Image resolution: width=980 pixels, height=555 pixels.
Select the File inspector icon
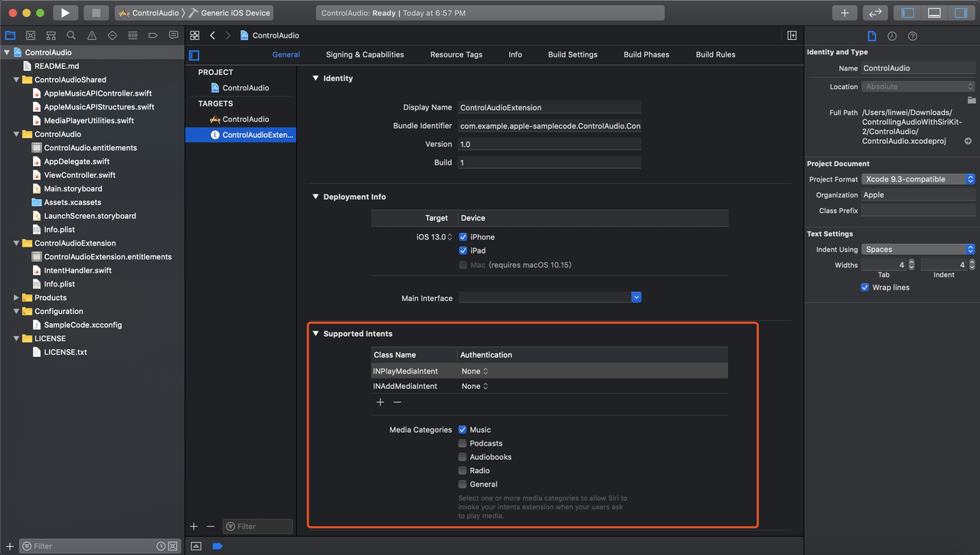pos(871,36)
